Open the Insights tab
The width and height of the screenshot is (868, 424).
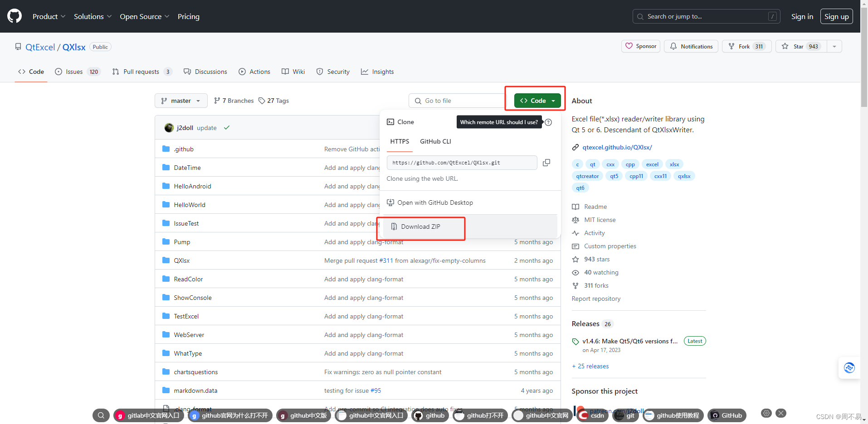click(377, 72)
